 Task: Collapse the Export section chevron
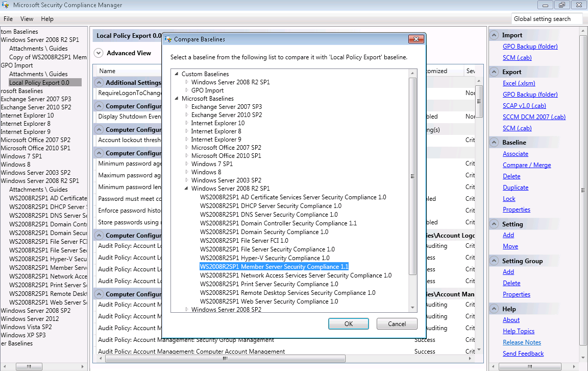point(494,72)
